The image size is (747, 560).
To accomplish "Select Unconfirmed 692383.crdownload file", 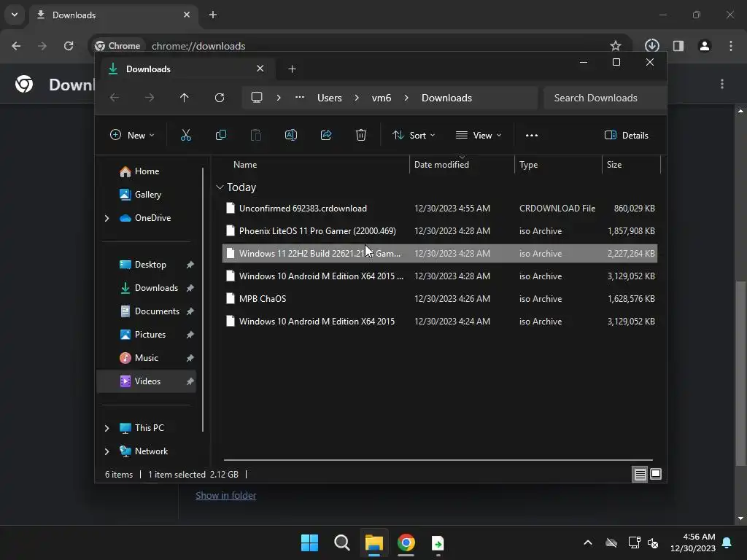I will (440, 209).
